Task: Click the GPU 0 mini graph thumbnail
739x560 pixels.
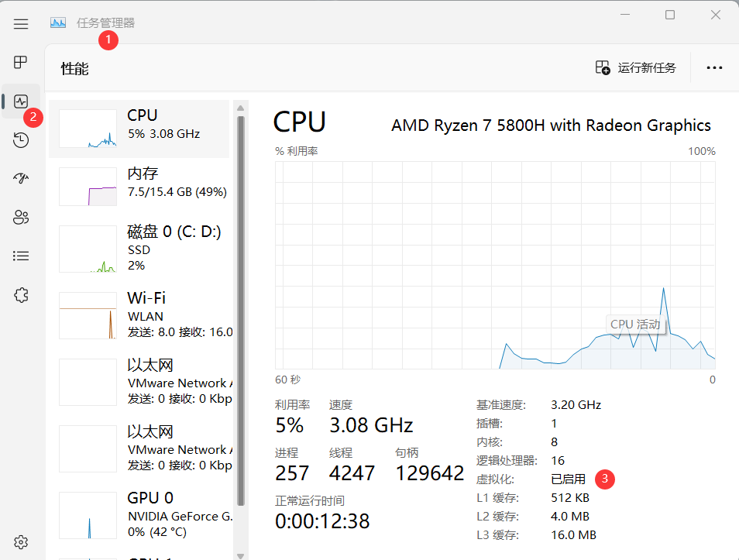Action: pos(88,515)
